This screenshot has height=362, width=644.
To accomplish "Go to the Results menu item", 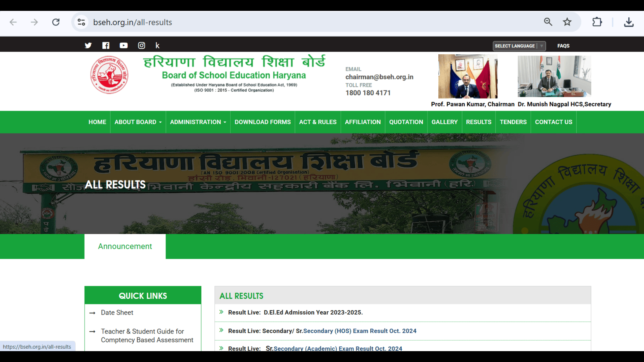I will point(479,122).
